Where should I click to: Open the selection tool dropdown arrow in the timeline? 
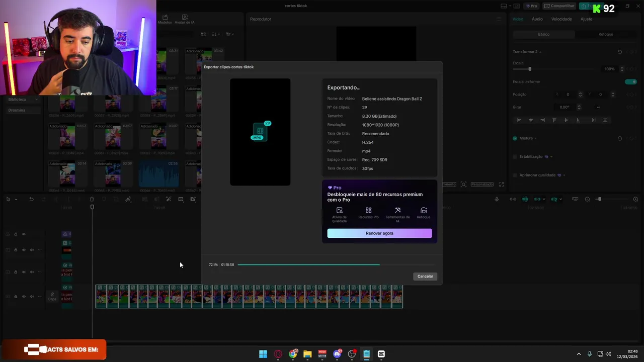(16, 200)
